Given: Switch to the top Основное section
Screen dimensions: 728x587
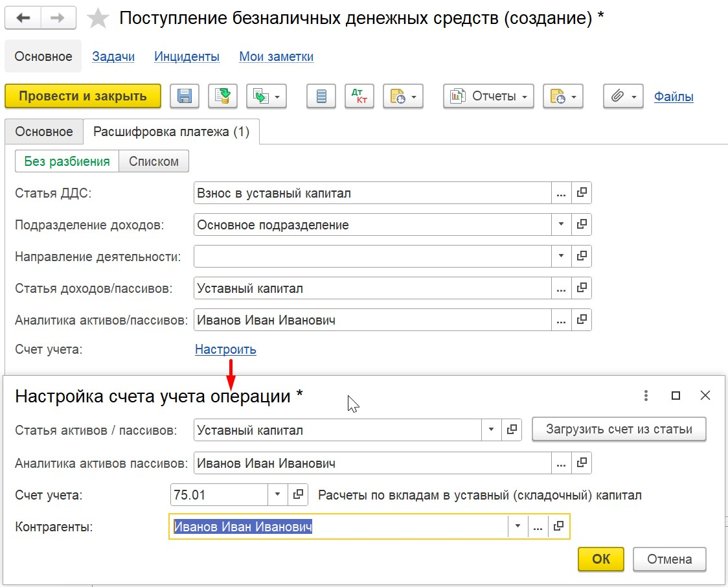Looking at the screenshot, I should coord(43,56).
